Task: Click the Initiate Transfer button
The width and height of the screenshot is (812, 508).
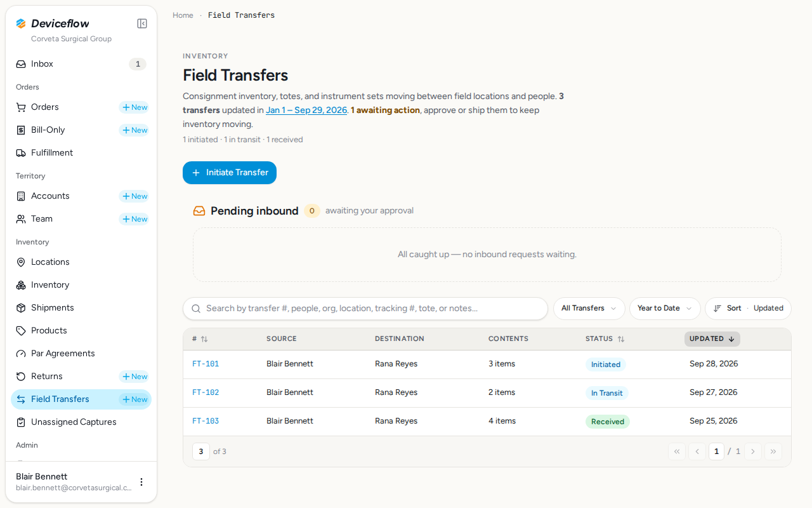Action: tap(230, 173)
